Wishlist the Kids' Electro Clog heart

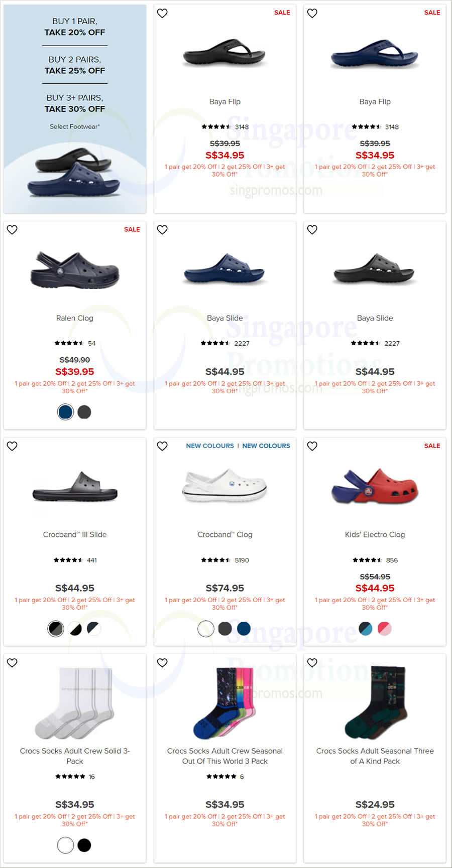[x=312, y=446]
